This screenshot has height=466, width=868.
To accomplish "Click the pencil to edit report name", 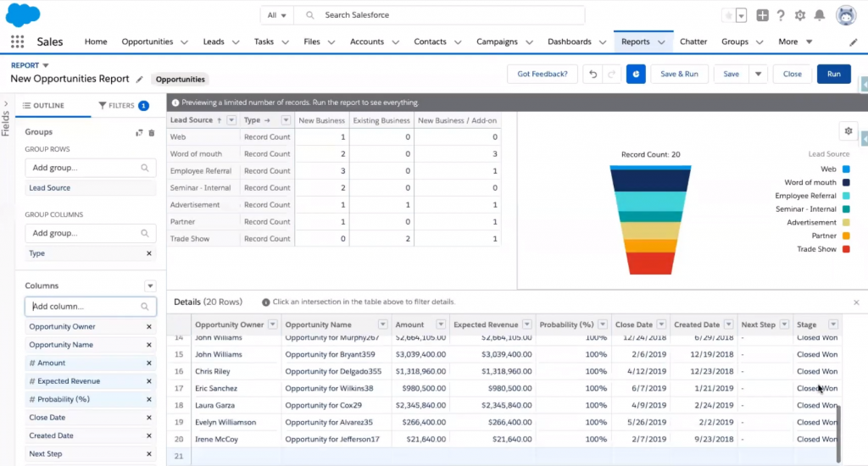I will click(x=139, y=79).
